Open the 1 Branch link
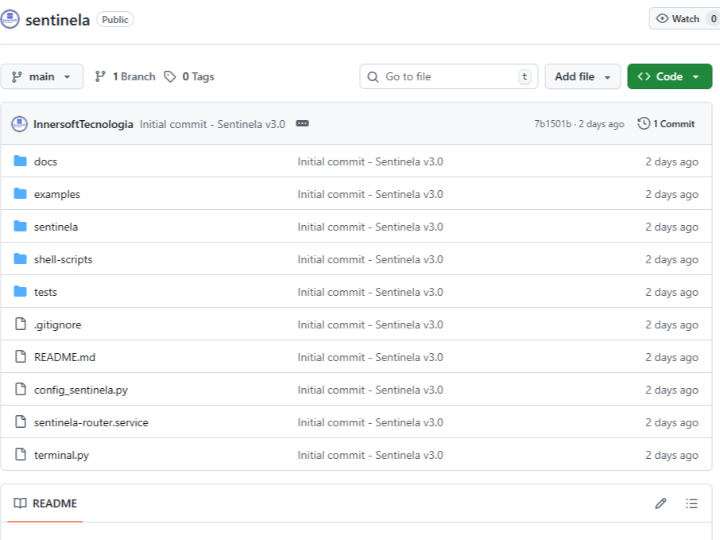The height and width of the screenshot is (540, 720). pos(125,77)
